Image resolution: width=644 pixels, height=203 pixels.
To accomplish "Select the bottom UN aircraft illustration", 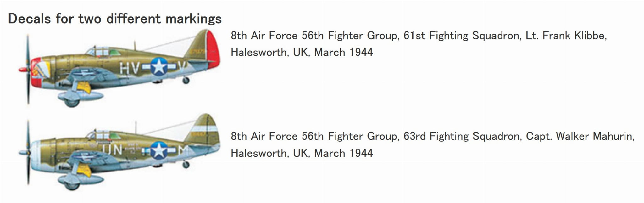I will click(119, 151).
